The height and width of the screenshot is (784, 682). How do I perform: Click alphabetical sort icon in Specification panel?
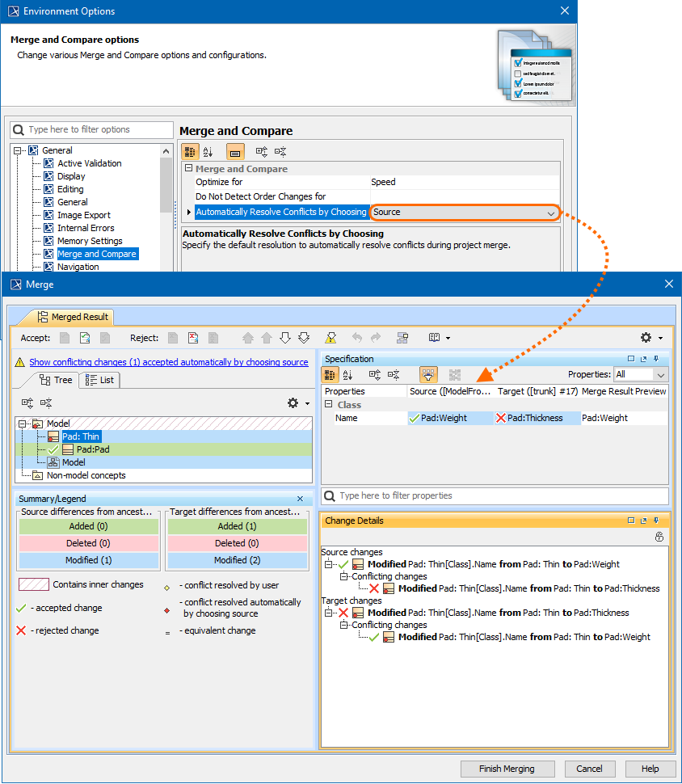coord(347,375)
